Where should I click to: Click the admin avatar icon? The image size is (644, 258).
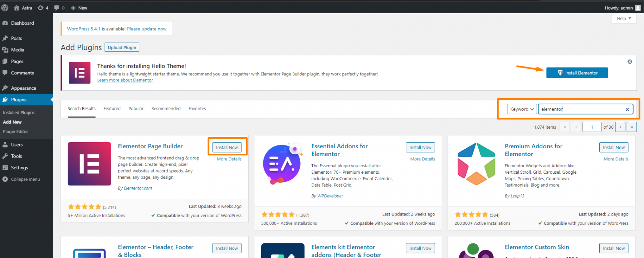click(x=638, y=8)
